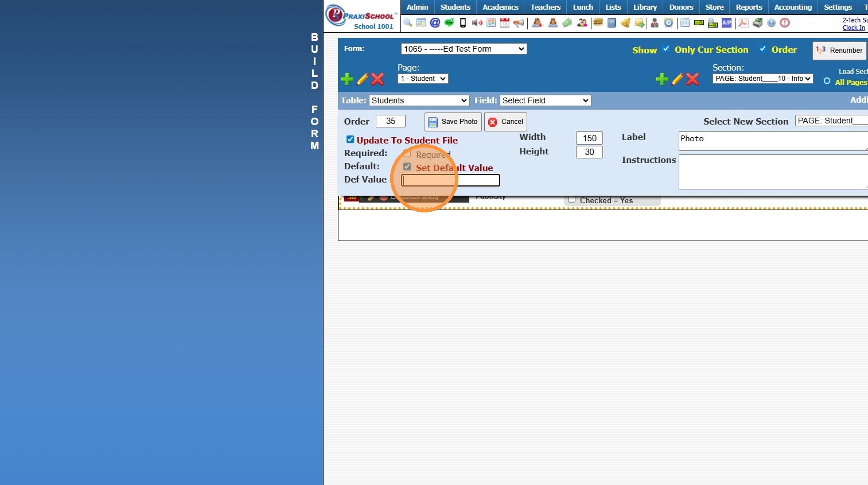The image size is (868, 485).
Task: Click the Instructions text area
Action: [x=773, y=172]
